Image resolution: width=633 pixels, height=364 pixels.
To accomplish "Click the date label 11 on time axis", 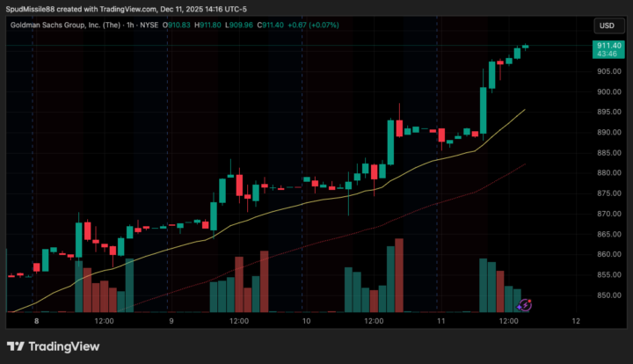I will coord(441,321).
